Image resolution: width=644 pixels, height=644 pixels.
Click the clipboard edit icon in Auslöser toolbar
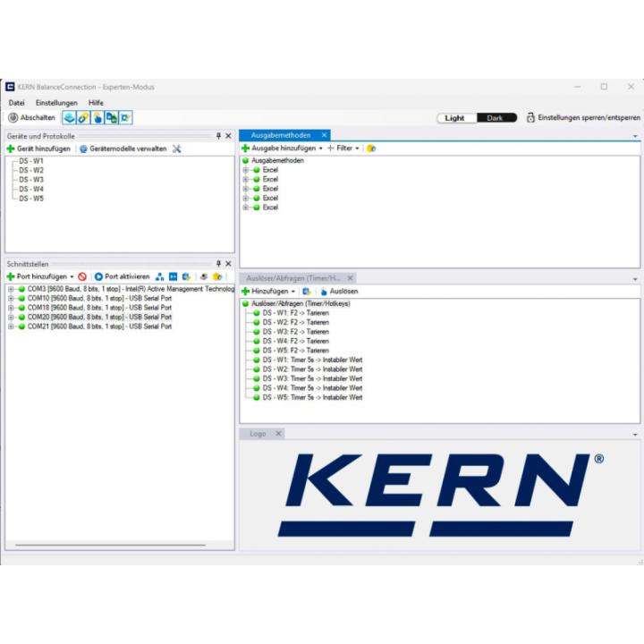click(x=307, y=292)
